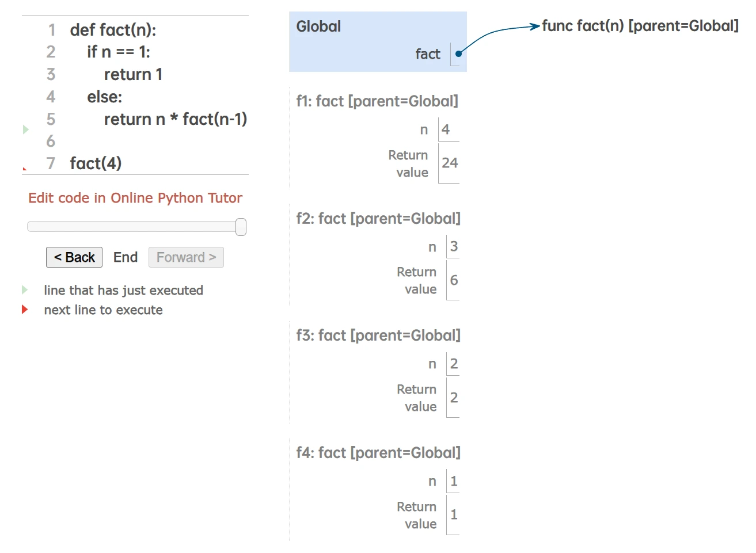Click green arrow icon in legend

pyautogui.click(x=25, y=289)
